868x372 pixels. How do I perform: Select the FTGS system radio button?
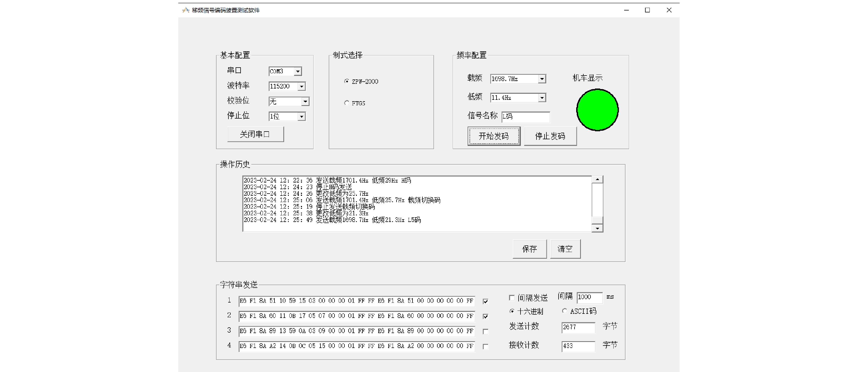(347, 103)
